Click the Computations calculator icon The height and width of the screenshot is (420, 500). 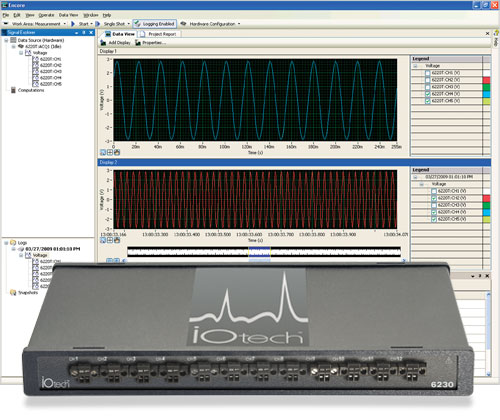coord(13,90)
